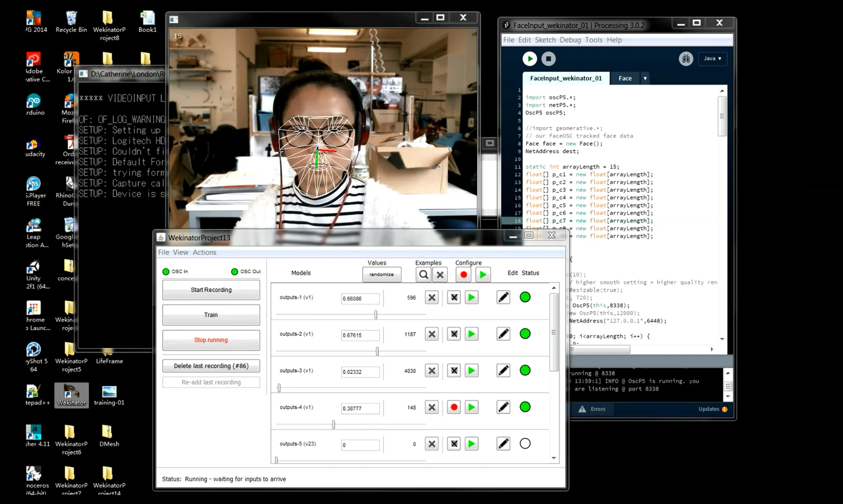This screenshot has height=504, width=843.
Task: Click the outputs-1 value slider handle
Action: coord(376,315)
